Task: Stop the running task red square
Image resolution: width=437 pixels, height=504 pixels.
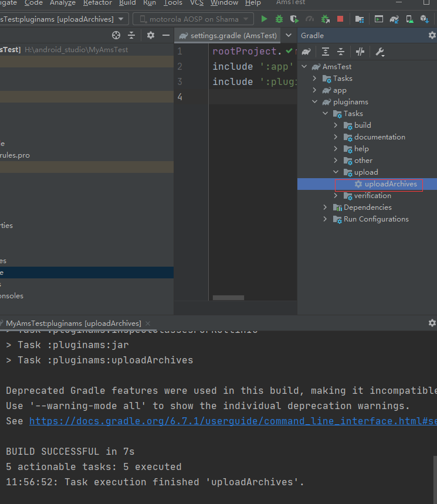Action: (340, 19)
